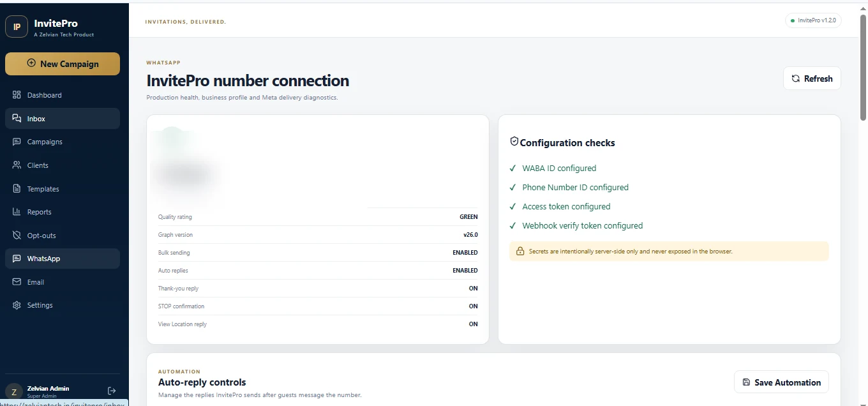The width and height of the screenshot is (868, 406).
Task: Click the STOP confirmation ON value
Action: pyautogui.click(x=474, y=306)
